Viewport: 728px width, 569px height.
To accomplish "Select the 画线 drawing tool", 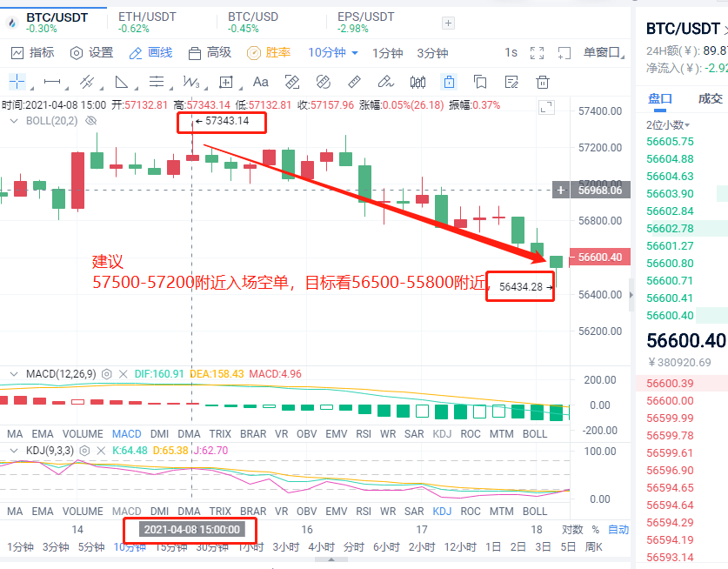I will tap(152, 52).
